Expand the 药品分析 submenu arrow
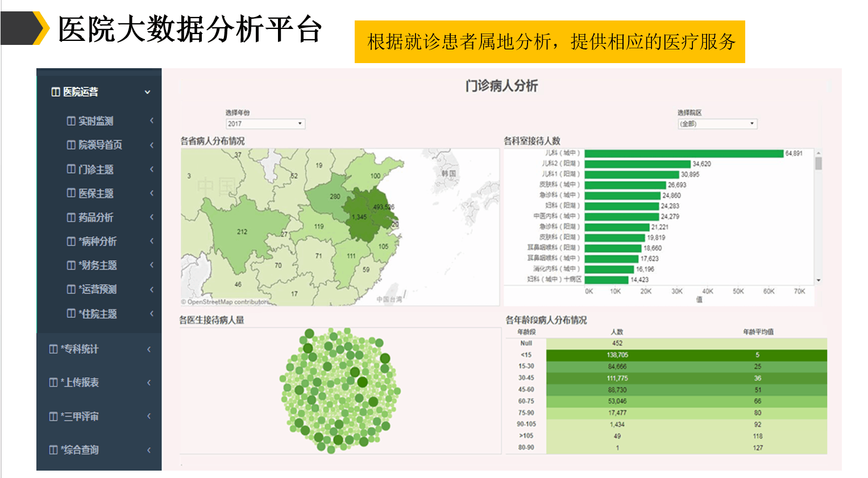The image size is (868, 478). (152, 217)
